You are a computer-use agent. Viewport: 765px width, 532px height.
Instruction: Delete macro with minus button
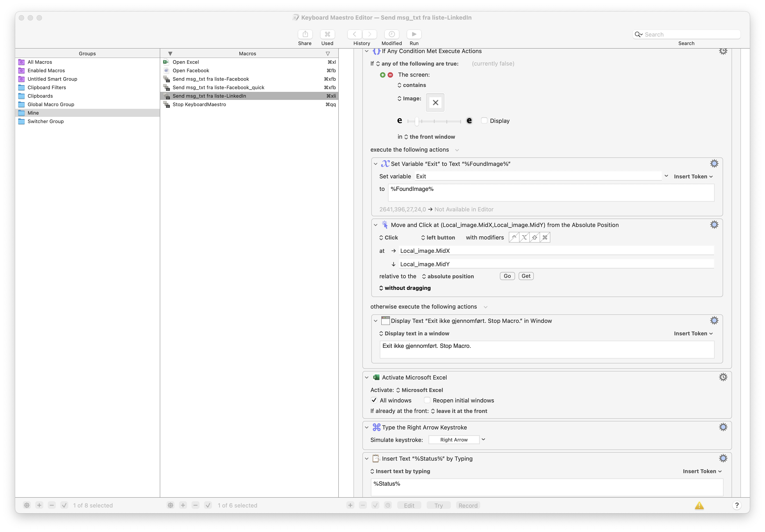195,505
